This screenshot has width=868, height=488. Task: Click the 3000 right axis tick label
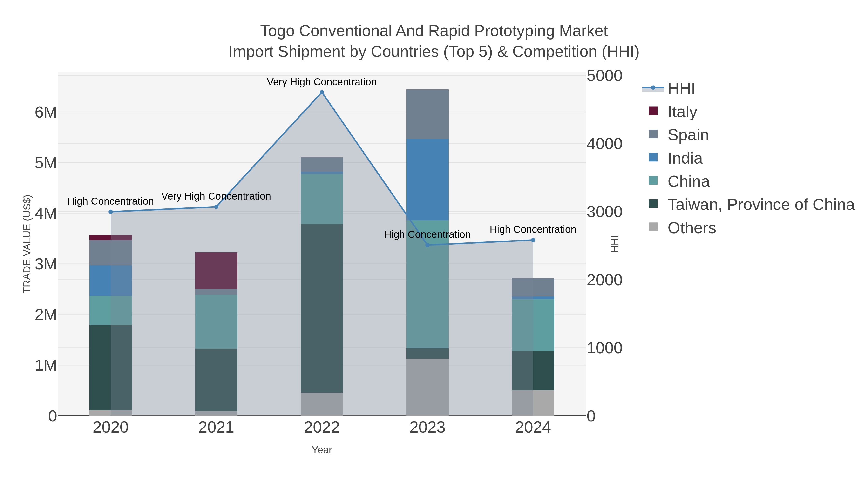[x=604, y=212]
